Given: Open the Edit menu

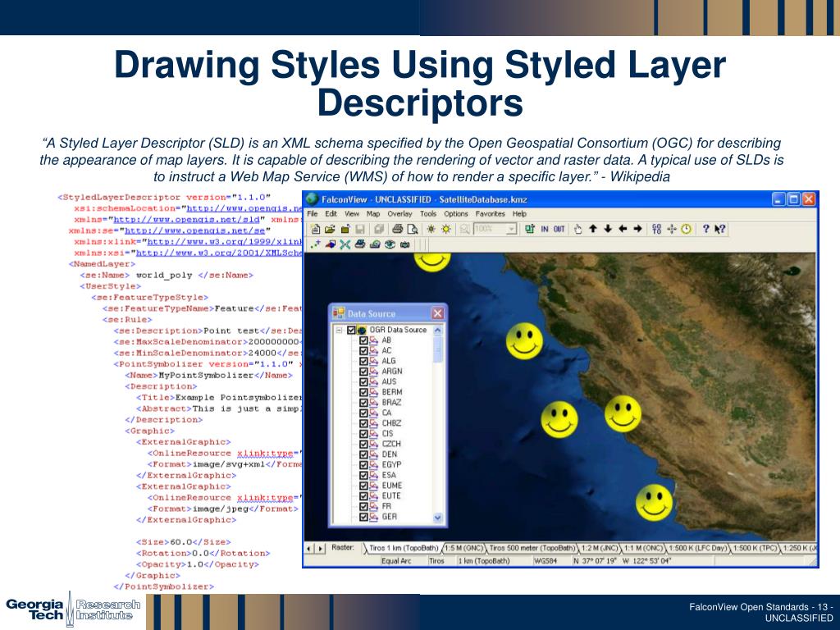Looking at the screenshot, I should point(331,214).
